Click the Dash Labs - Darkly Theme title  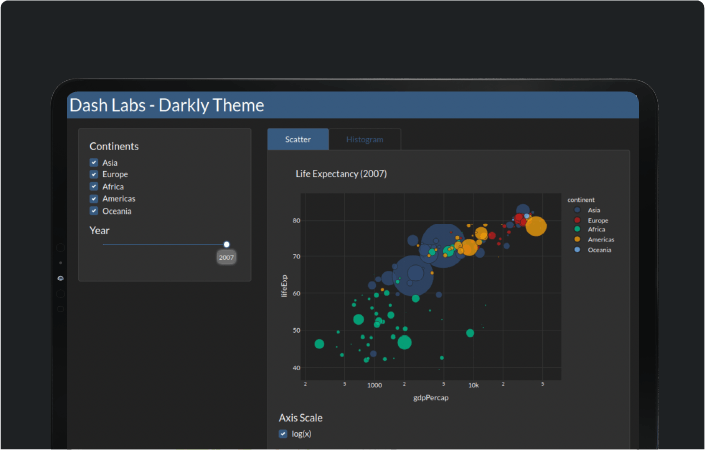(167, 105)
